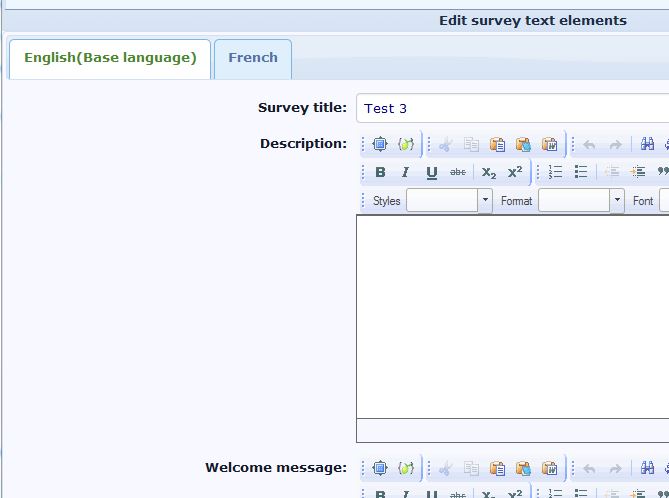The width and height of the screenshot is (669, 498).
Task: Apply Underline in Description toolbar
Action: click(432, 172)
